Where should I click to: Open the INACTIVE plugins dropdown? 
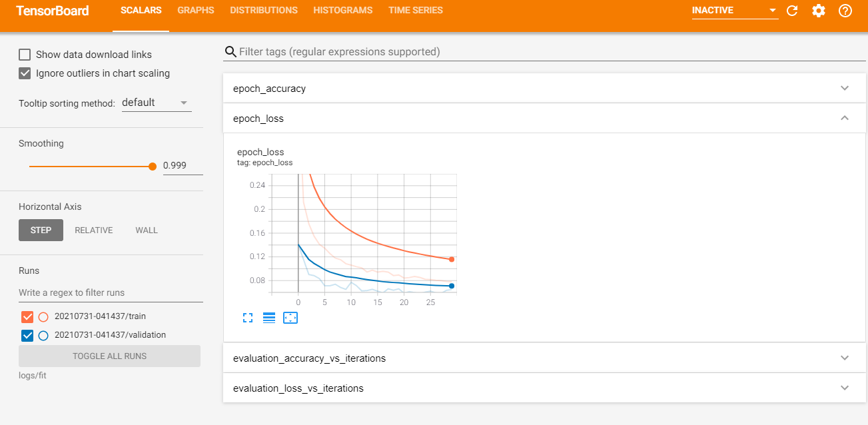coord(735,11)
